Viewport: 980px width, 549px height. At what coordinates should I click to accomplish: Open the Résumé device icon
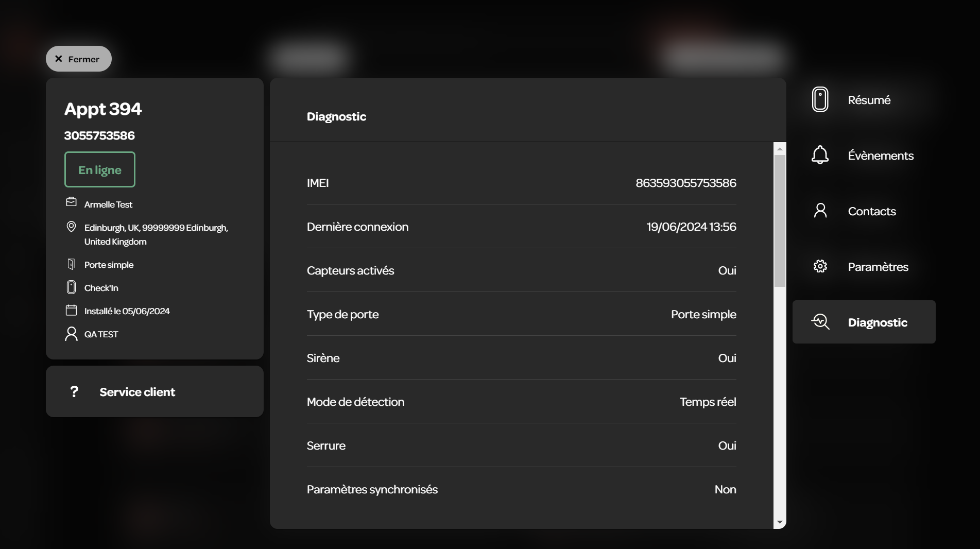click(820, 99)
